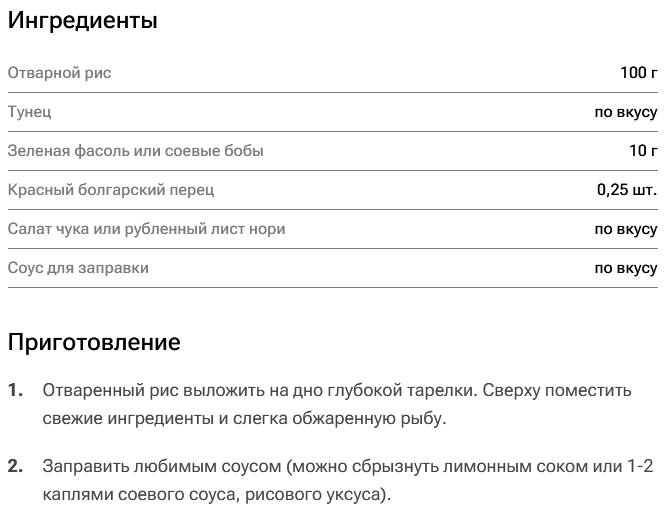Click the 100 г quantity
This screenshot has height=519, width=671.
639,73
